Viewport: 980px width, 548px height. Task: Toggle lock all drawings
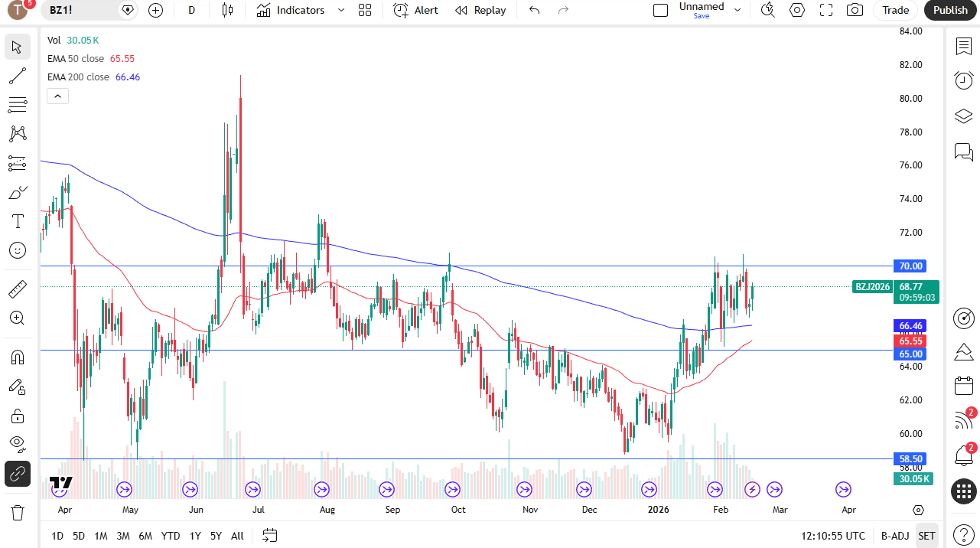click(18, 416)
